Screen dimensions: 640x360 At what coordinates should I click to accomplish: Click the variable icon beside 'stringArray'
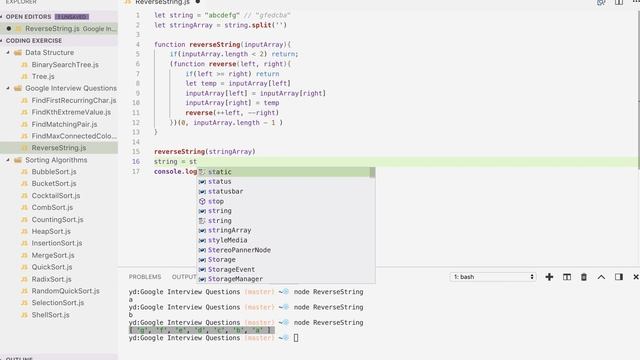(202, 231)
